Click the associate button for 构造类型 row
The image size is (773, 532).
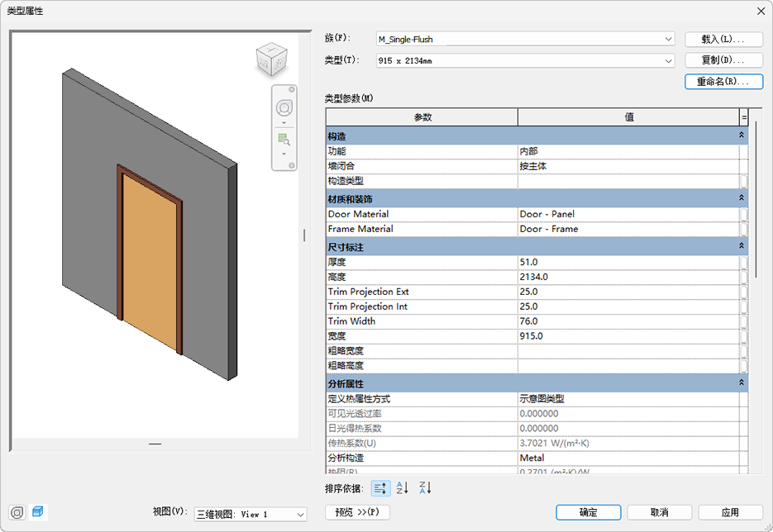(x=744, y=181)
